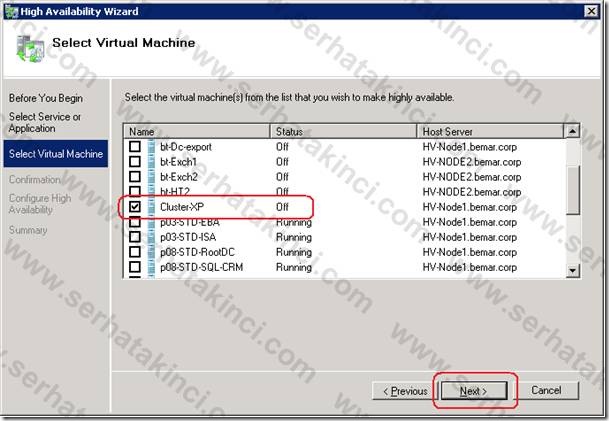Click the VM icon beside bt-Exch2
The image size is (609, 421).
click(151, 177)
